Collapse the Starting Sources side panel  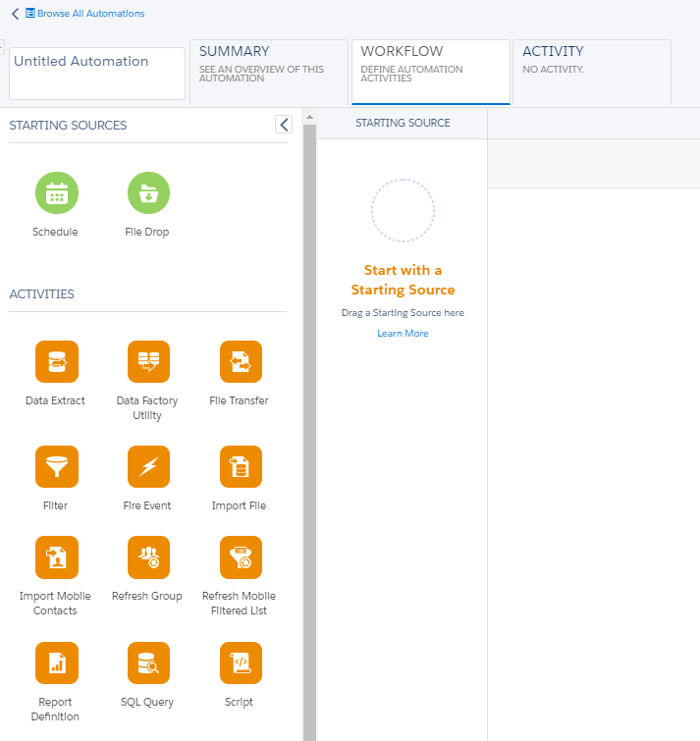[283, 124]
